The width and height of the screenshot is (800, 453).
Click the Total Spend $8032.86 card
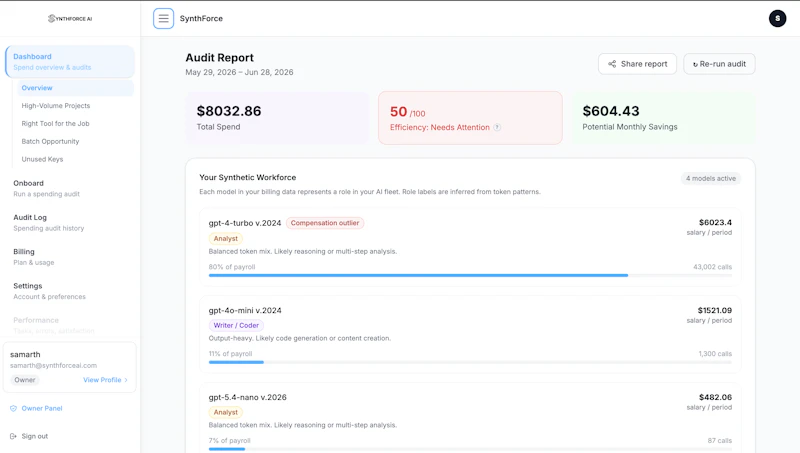pos(278,118)
